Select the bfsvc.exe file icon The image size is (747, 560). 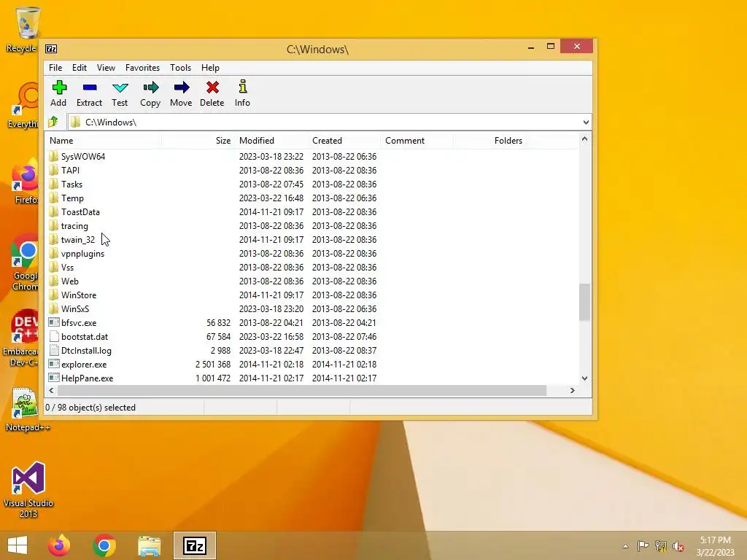coord(54,323)
